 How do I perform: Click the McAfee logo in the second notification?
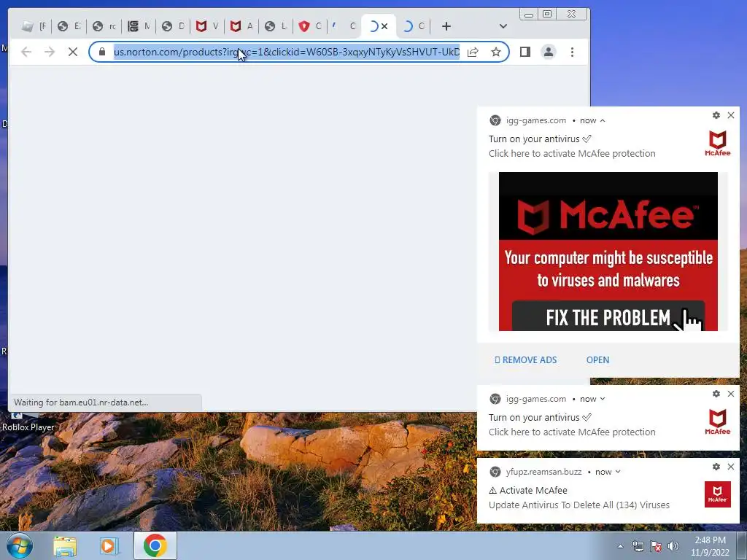coord(718,422)
